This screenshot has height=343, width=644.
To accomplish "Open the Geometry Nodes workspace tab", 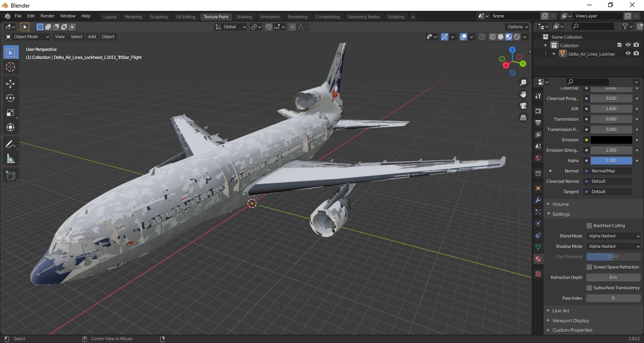I will (x=363, y=17).
